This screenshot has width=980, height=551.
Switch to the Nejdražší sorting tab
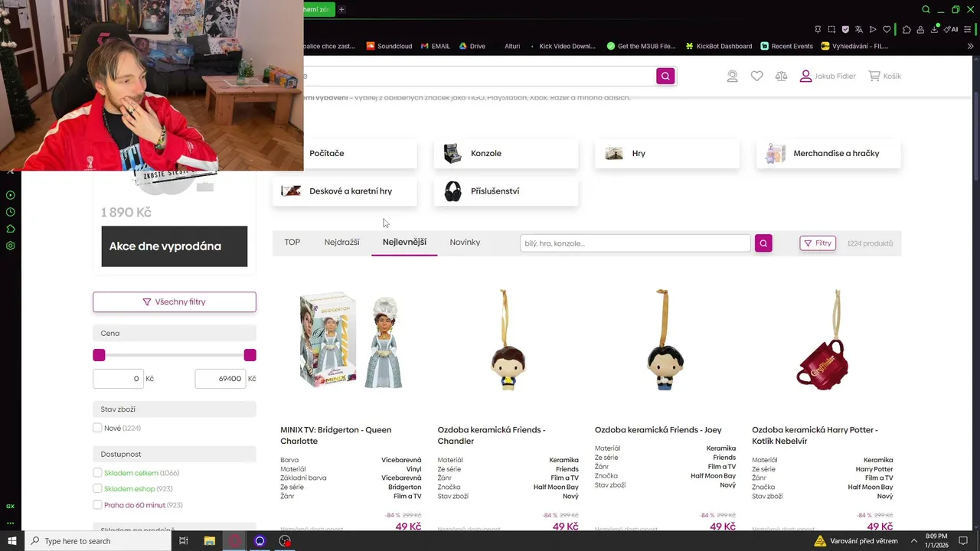(x=341, y=243)
